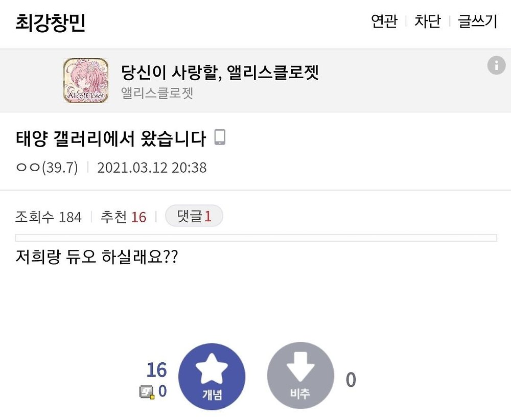Click the author name ㅇㅇ(39.7)
This screenshot has width=511, height=420.
point(47,168)
